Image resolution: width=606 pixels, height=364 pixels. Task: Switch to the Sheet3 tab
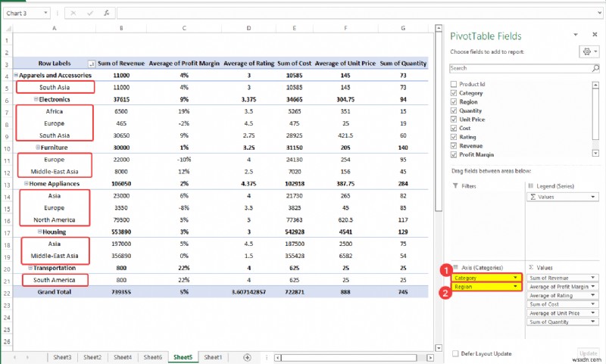[62, 357]
